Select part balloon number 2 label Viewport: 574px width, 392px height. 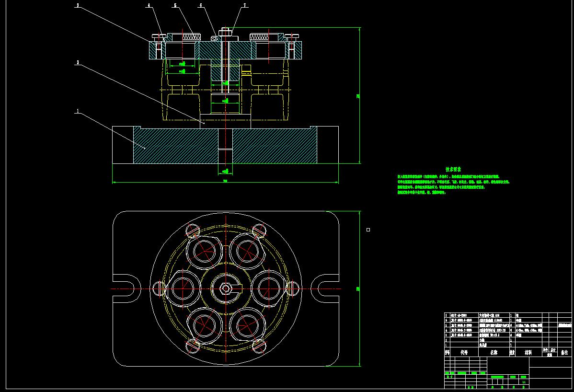(78, 63)
